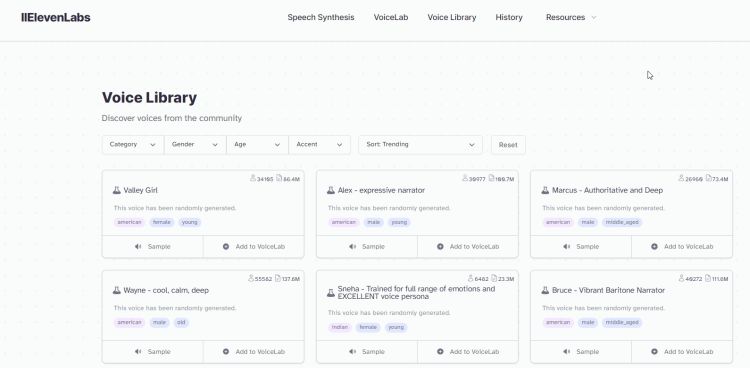Click the flask icon beside Sneha voice title

tap(331, 293)
